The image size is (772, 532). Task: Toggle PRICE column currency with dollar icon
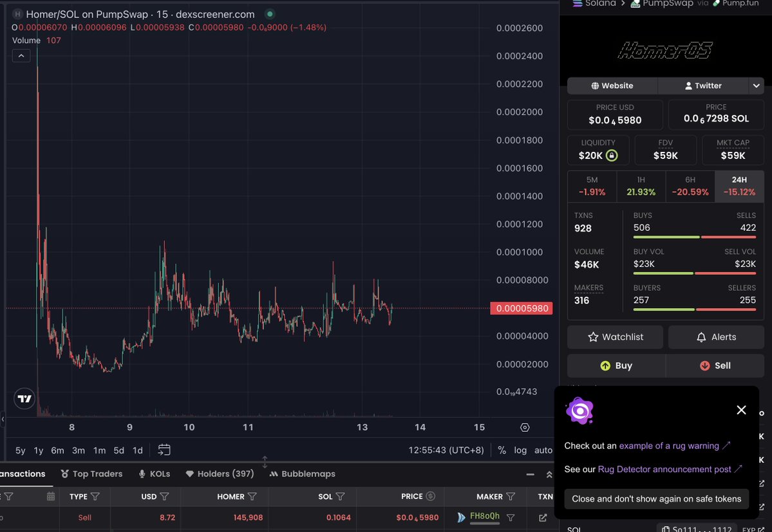coord(430,496)
